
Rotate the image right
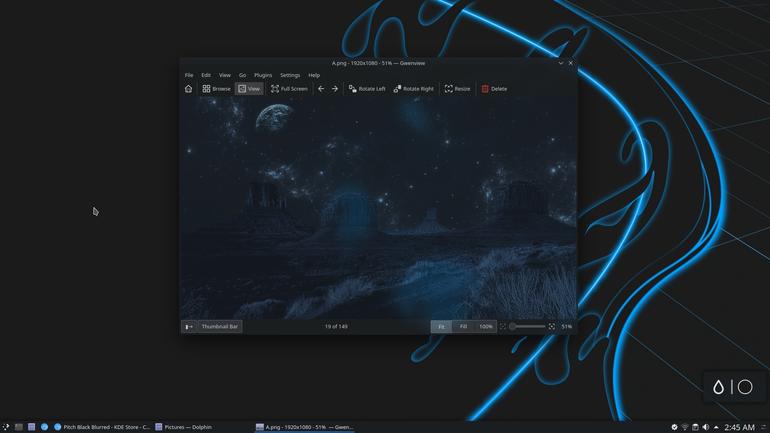[x=413, y=89]
